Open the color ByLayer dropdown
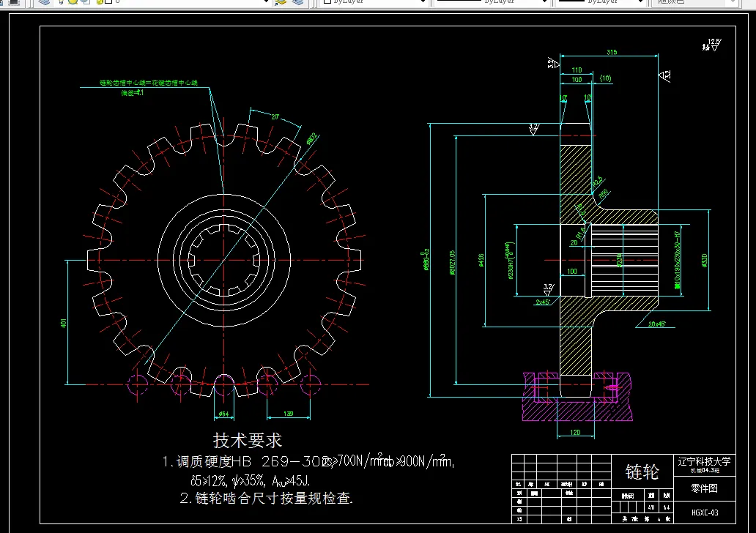This screenshot has width=756, height=533. click(374, 2)
